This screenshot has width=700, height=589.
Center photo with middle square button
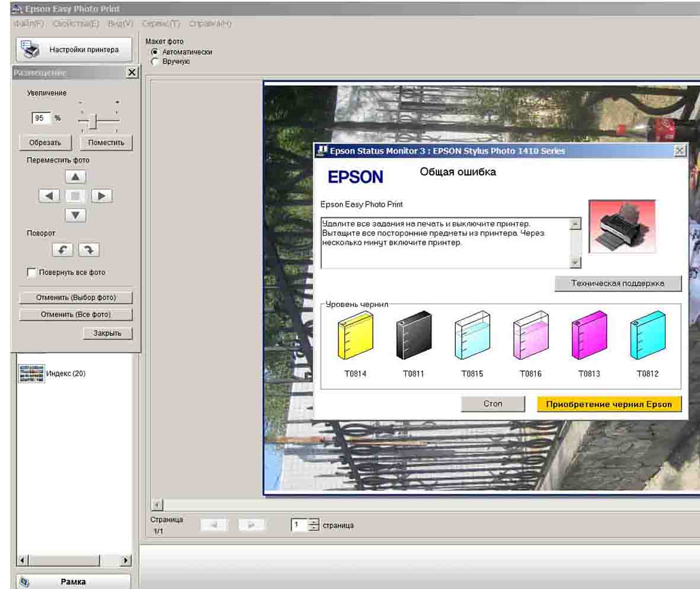click(x=75, y=196)
